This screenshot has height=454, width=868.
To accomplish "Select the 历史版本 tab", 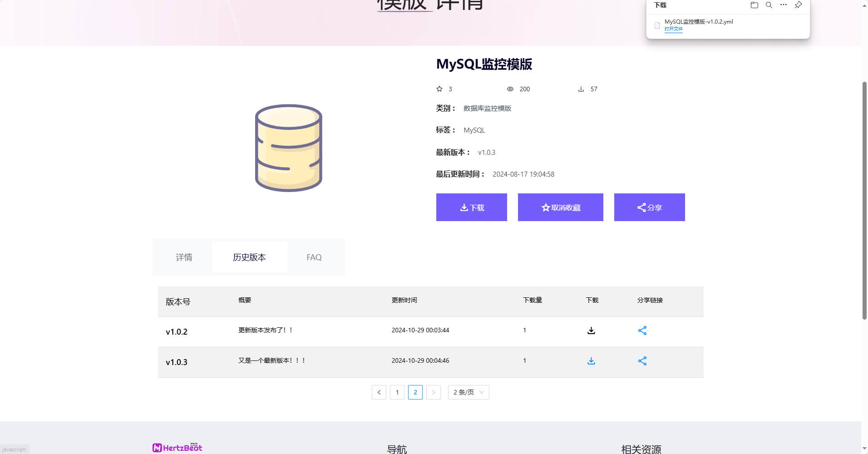I will [x=249, y=257].
